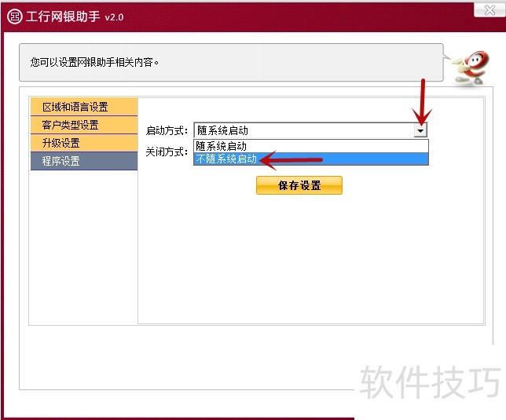Choose 随系统启动 from dropdown list

click(311, 146)
